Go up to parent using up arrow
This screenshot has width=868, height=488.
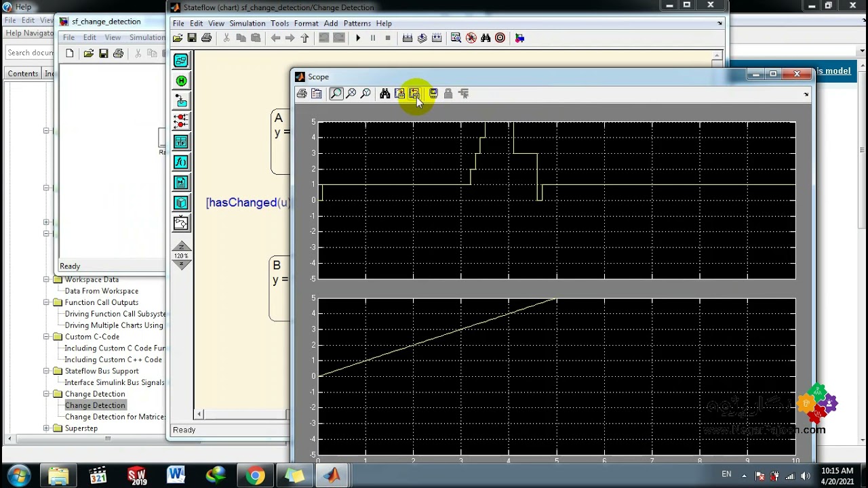(304, 38)
